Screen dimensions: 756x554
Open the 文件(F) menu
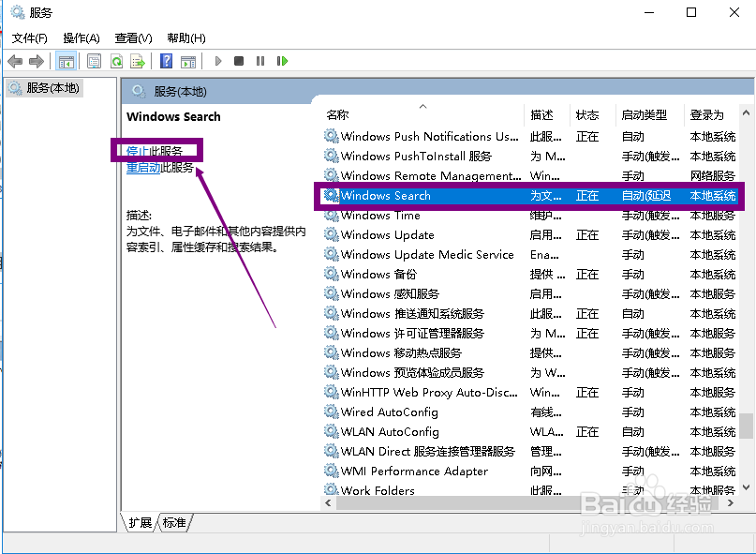(x=30, y=38)
